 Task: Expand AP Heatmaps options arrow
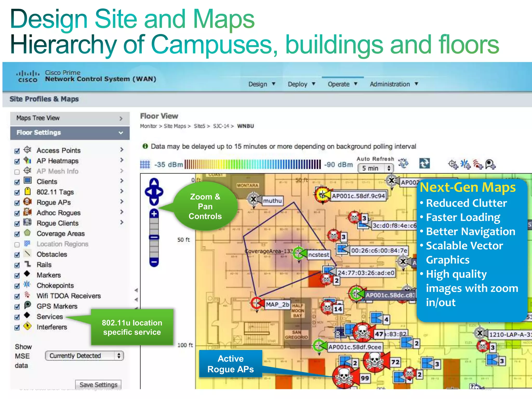click(122, 160)
